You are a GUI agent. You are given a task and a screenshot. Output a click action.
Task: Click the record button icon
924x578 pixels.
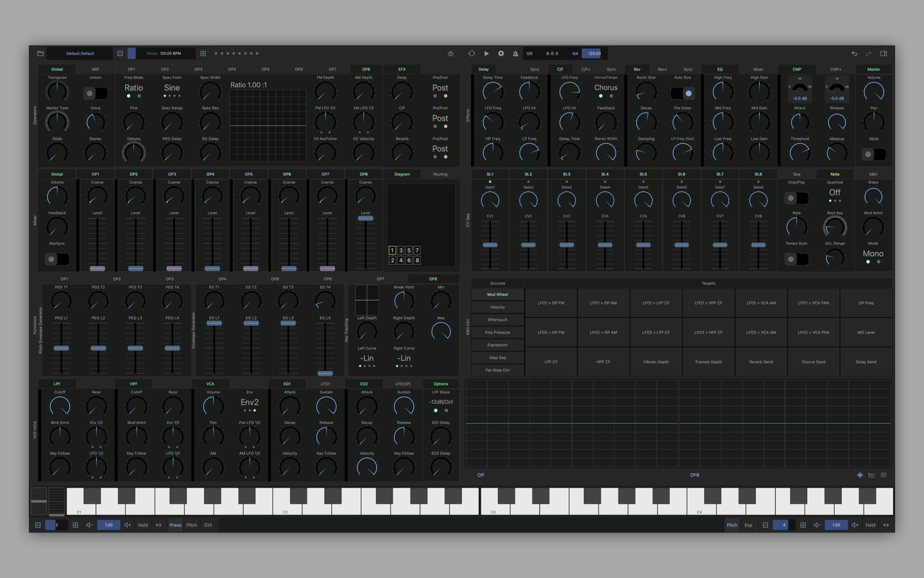501,53
